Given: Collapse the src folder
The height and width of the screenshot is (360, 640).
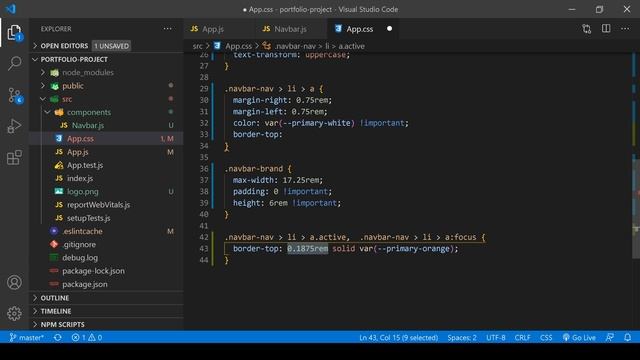Looking at the screenshot, I should tap(67, 99).
